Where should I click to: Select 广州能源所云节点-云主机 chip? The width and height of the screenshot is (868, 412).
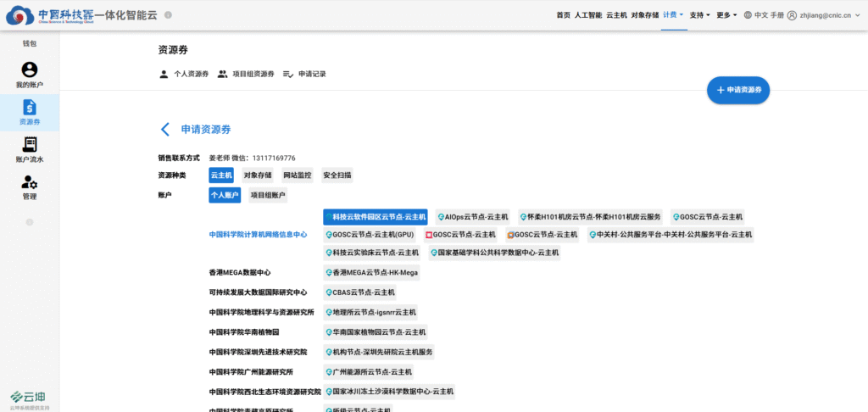[x=369, y=372]
